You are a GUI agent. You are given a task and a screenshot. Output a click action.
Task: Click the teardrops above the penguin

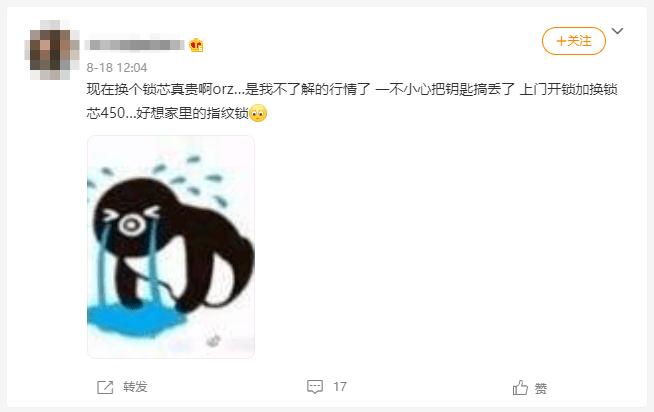[165, 177]
